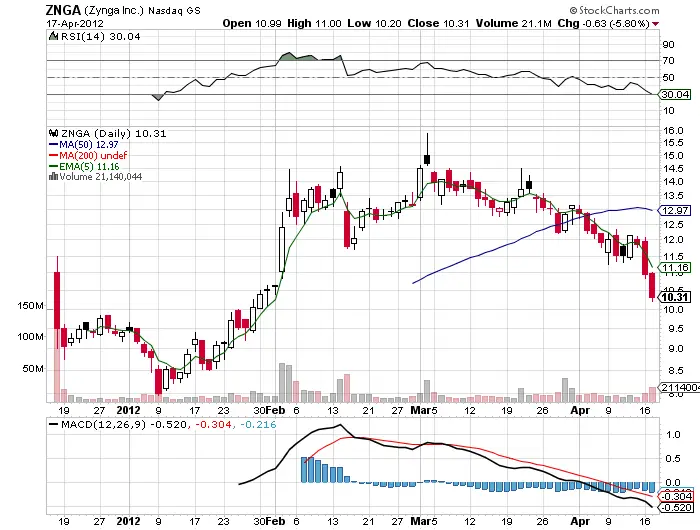The image size is (700, 530).
Task: Click the Chg -0.63 (-5.80%) value
Action: tap(616, 24)
